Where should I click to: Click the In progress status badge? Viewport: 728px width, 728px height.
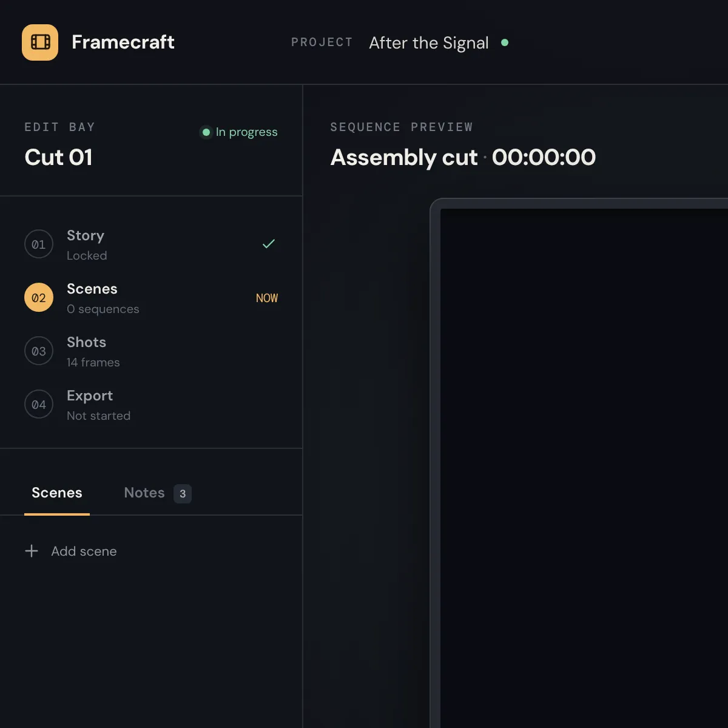pos(239,132)
